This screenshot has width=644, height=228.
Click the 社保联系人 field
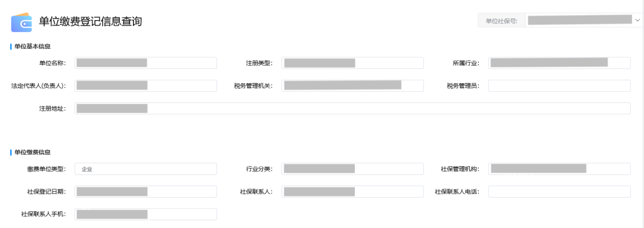(353, 192)
